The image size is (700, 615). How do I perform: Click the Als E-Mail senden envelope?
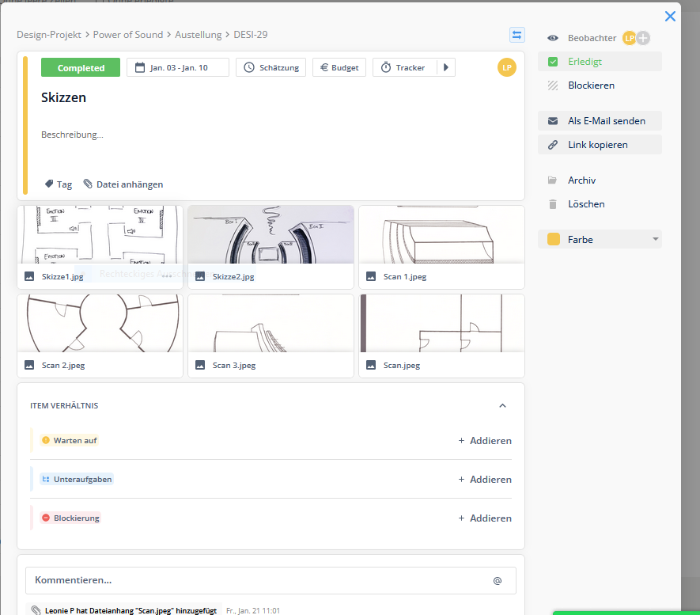(x=553, y=121)
